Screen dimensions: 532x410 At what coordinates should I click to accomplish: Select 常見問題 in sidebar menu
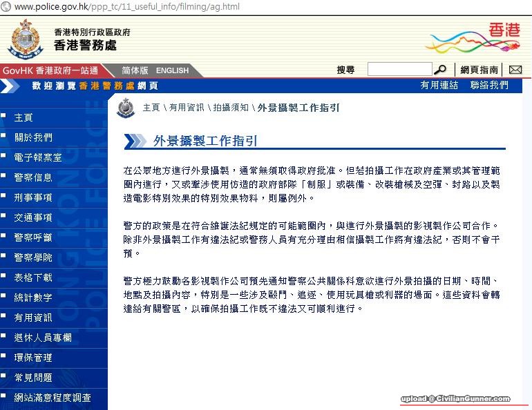pos(33,378)
